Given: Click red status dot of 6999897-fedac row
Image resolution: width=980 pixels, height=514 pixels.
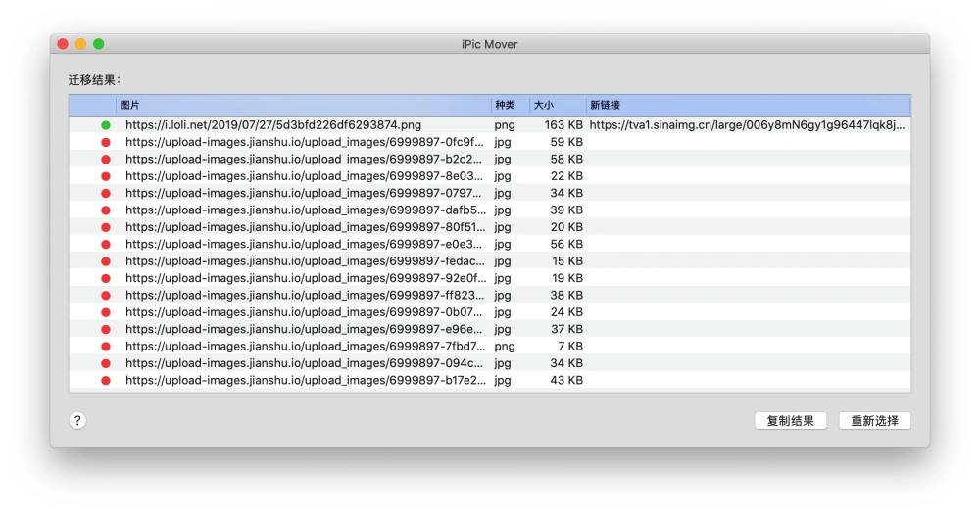Looking at the screenshot, I should click(x=106, y=261).
